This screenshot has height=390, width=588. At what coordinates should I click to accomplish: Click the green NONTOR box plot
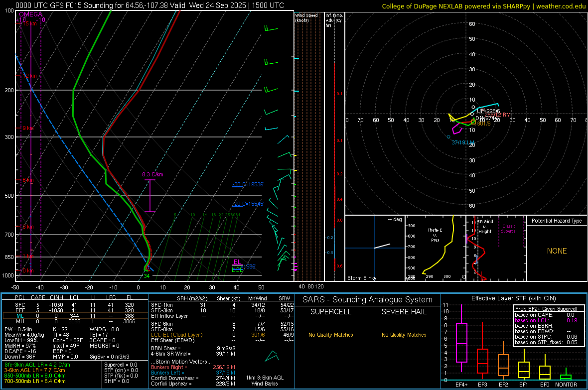566,375
